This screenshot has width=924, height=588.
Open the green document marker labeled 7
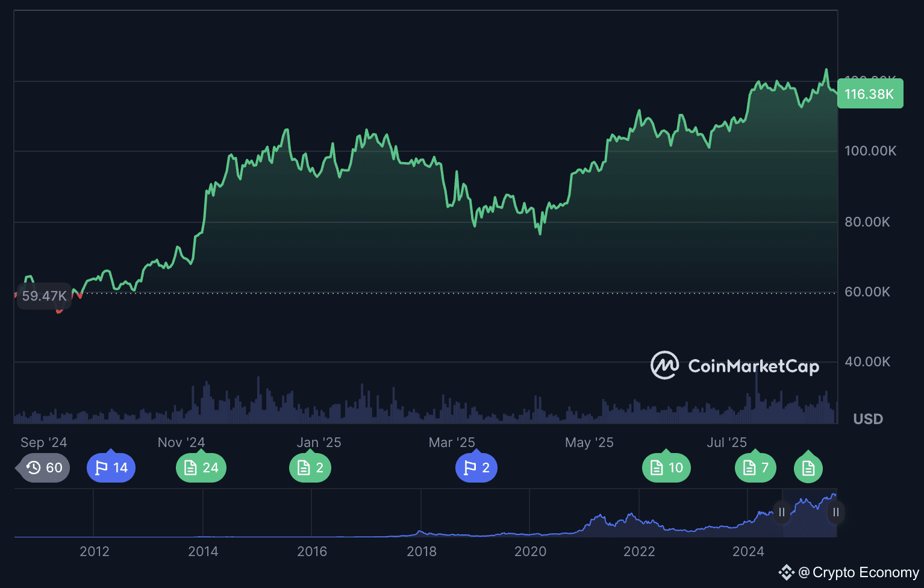pyautogui.click(x=756, y=468)
